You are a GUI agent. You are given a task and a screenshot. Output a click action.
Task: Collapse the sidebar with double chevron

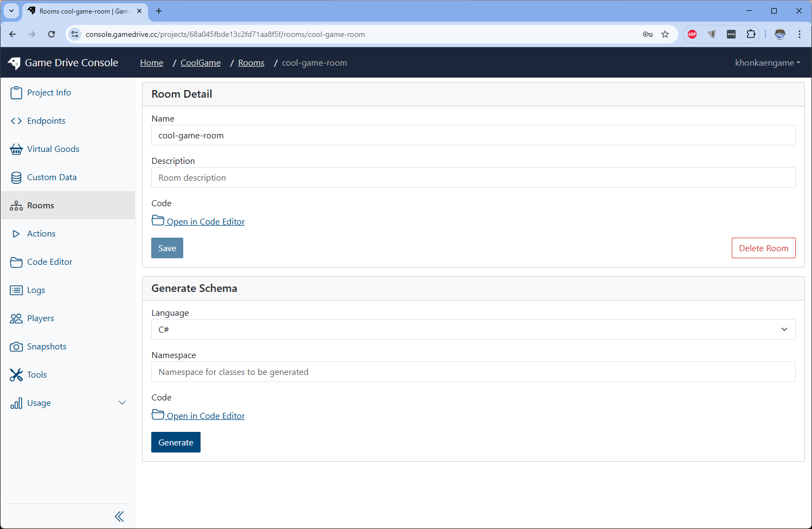119,517
